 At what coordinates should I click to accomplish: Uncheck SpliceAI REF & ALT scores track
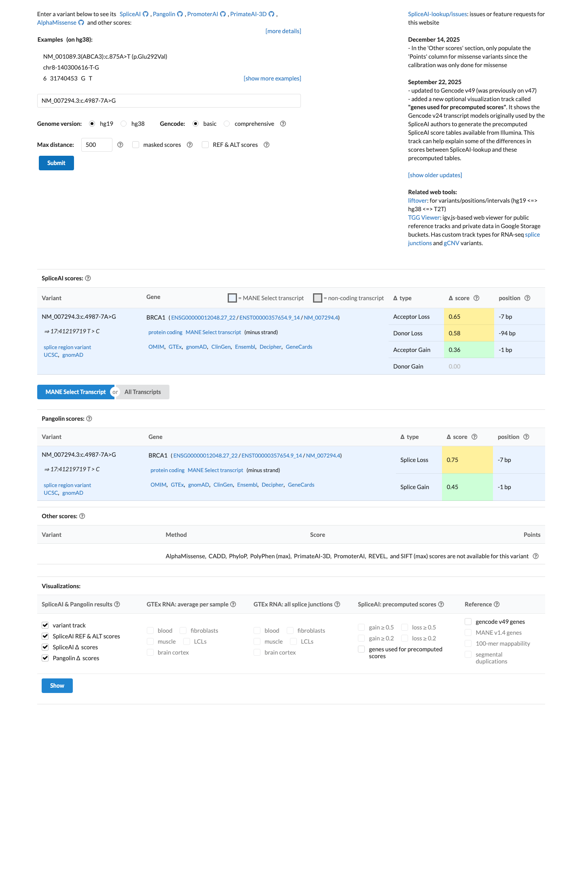(x=45, y=636)
